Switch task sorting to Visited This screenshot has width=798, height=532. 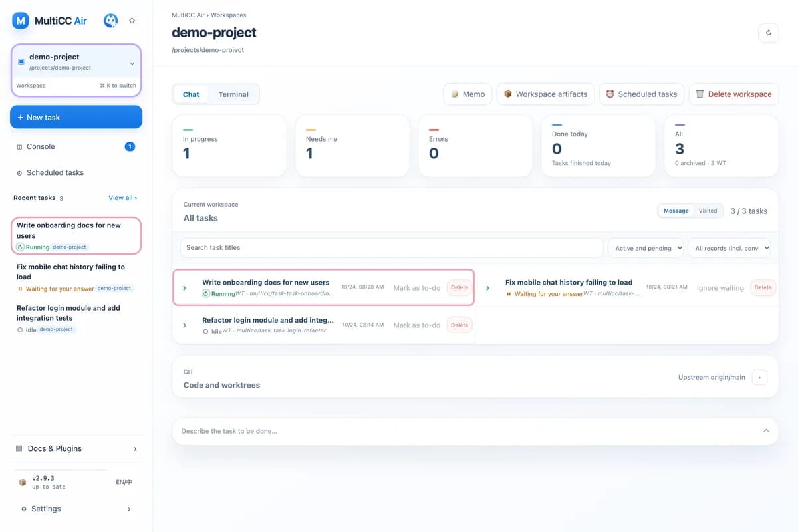click(708, 211)
